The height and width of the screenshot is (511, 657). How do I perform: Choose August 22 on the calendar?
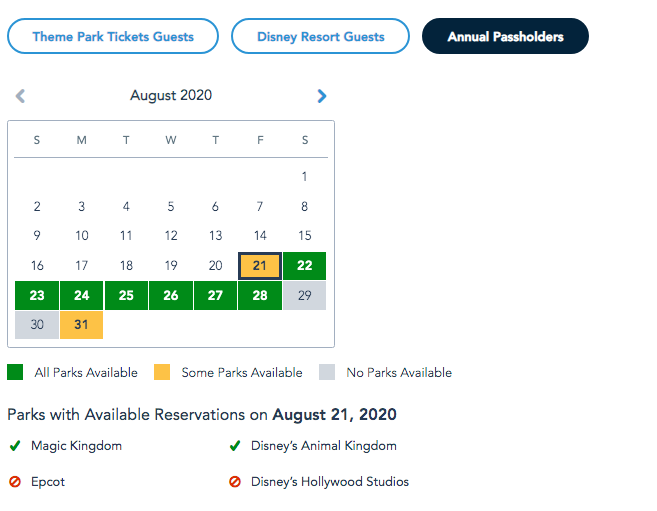click(305, 266)
